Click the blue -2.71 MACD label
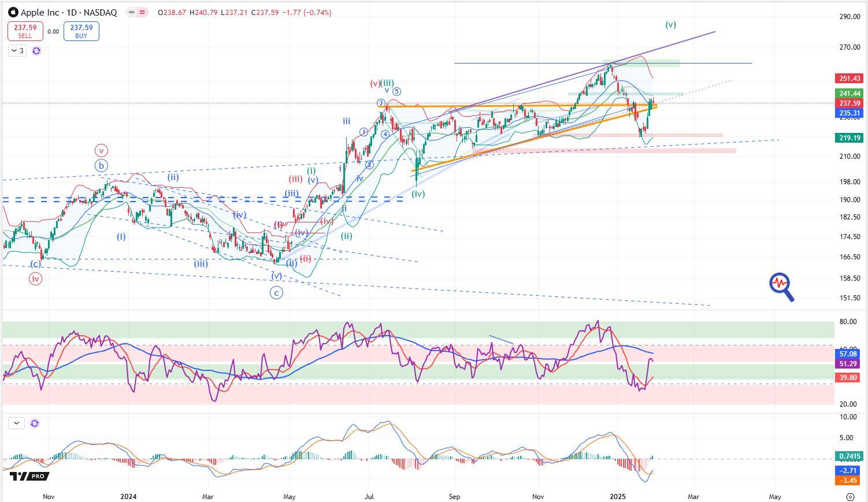 [848, 471]
